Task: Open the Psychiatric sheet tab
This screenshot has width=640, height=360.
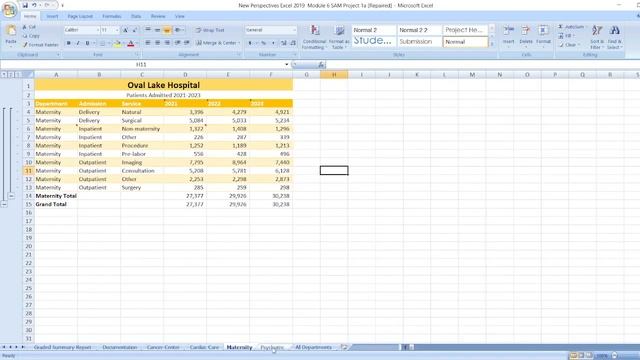Action: (272, 347)
